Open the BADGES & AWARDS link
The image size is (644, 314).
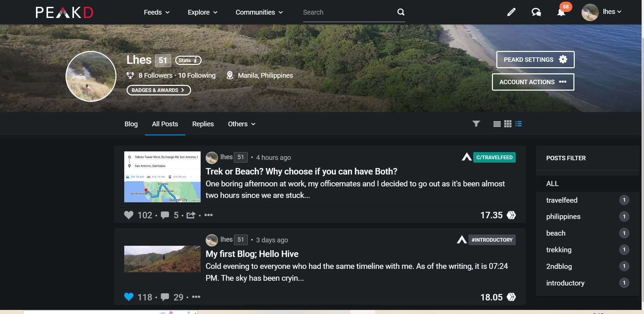tap(159, 90)
